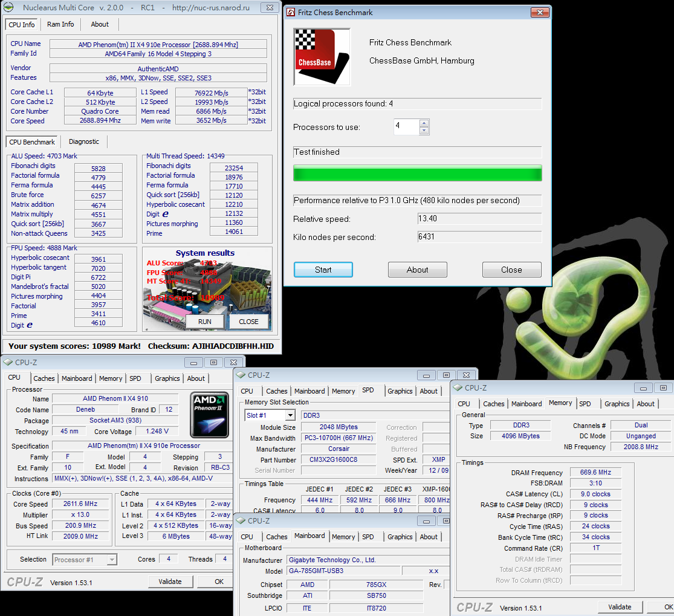Screen dimensions: 674x616
Task: Click Close button in Fritz Chess Benchmark
Action: pos(511,270)
